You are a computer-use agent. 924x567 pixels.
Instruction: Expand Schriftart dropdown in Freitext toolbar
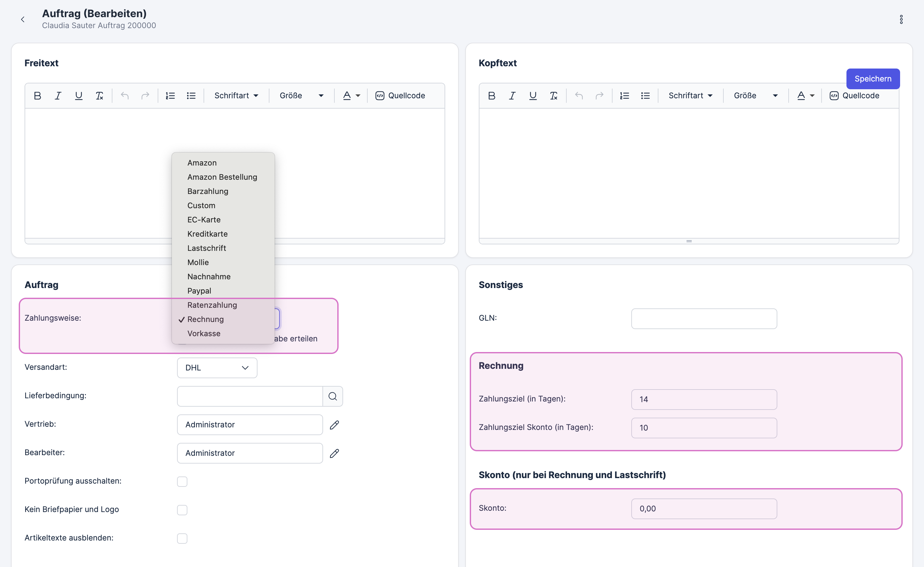point(236,96)
